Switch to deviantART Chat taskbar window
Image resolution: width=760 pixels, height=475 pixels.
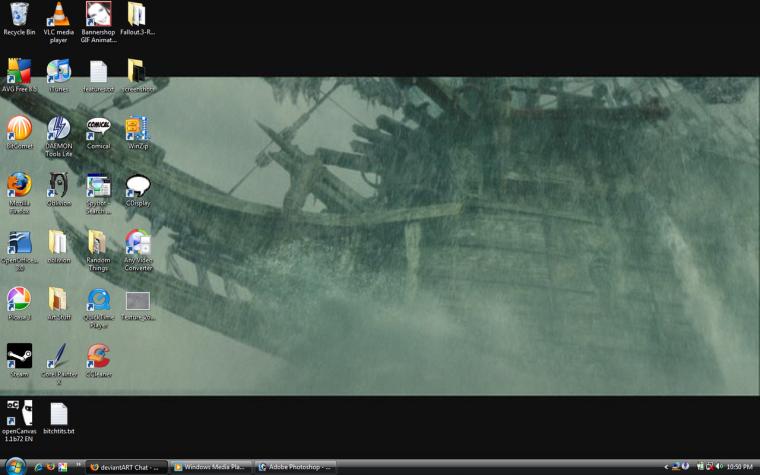tap(127, 467)
